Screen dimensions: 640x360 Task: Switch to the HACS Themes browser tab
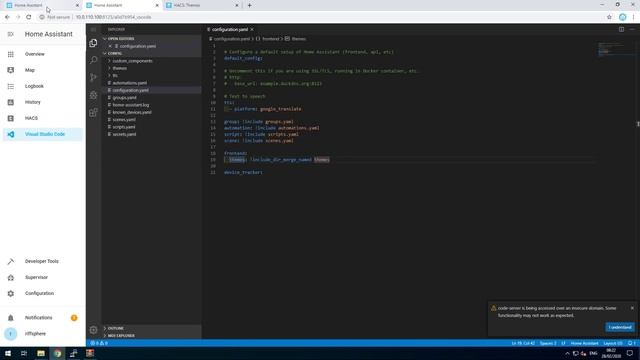tap(202, 5)
